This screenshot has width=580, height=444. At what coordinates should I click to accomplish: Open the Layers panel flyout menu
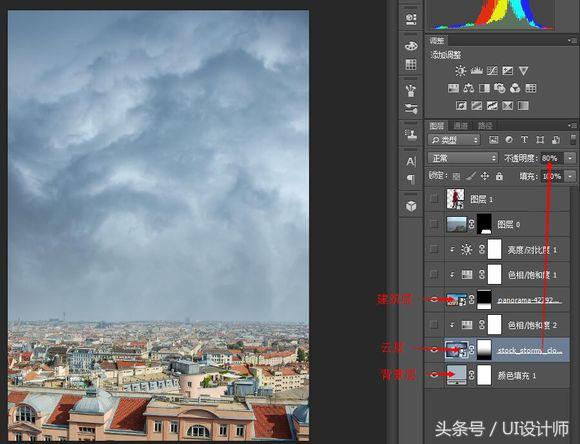[x=572, y=126]
